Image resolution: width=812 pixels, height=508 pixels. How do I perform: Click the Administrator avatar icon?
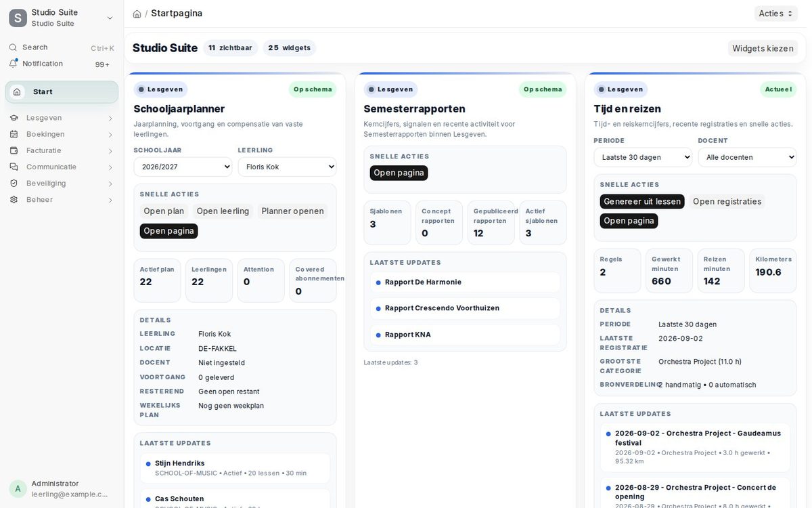tap(18, 488)
